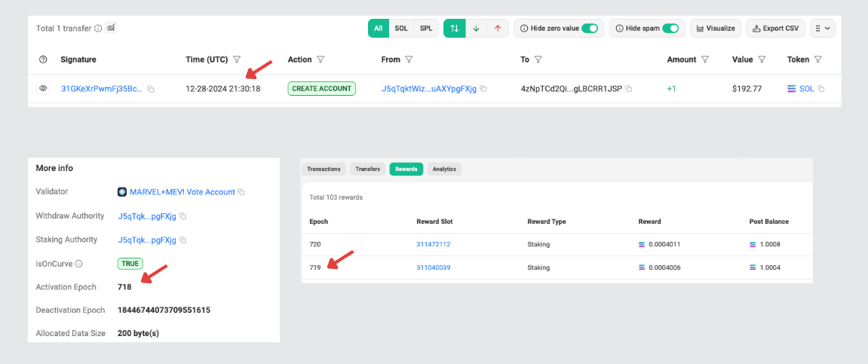Open the SOL token link
868x364 pixels.
[807, 88]
